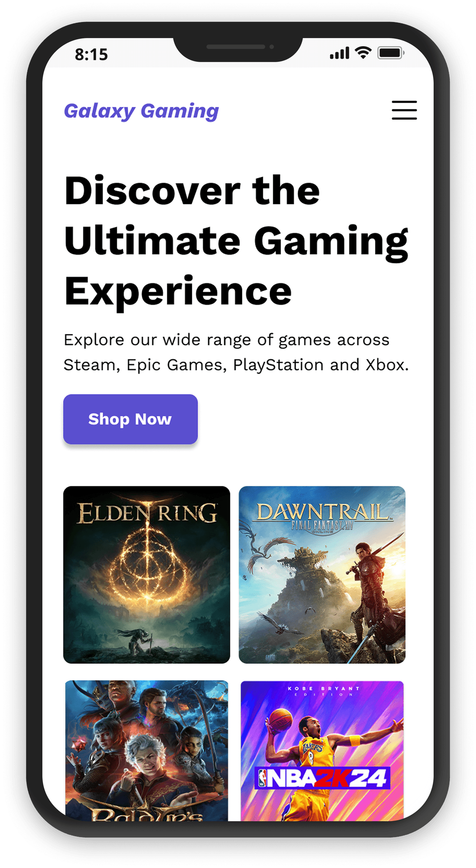This screenshot has width=476, height=868.
Task: Click the Dawntrail title lettering
Action: [x=323, y=512]
